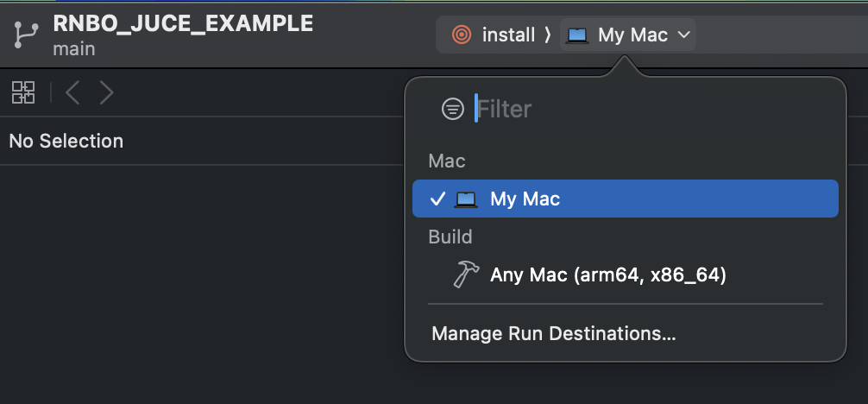Open Manage Run Destinations
This screenshot has height=404, width=868.
(x=554, y=333)
